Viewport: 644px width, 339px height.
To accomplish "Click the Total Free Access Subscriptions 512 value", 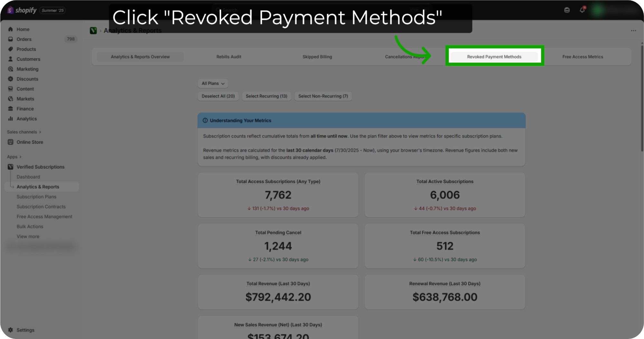I will (445, 246).
